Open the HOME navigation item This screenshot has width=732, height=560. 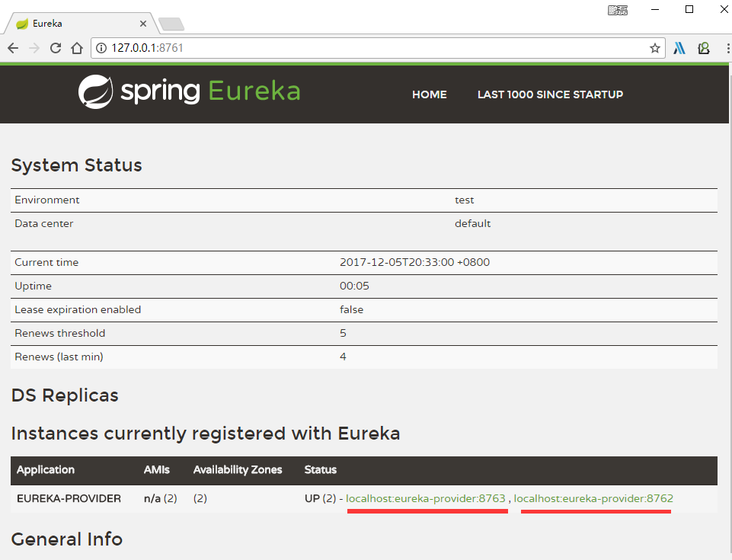coord(429,94)
